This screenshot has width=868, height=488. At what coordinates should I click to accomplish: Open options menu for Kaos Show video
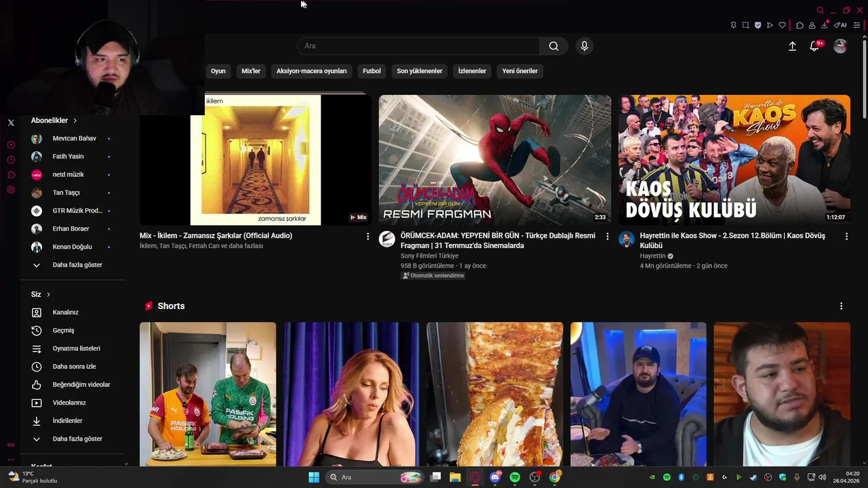coord(846,237)
